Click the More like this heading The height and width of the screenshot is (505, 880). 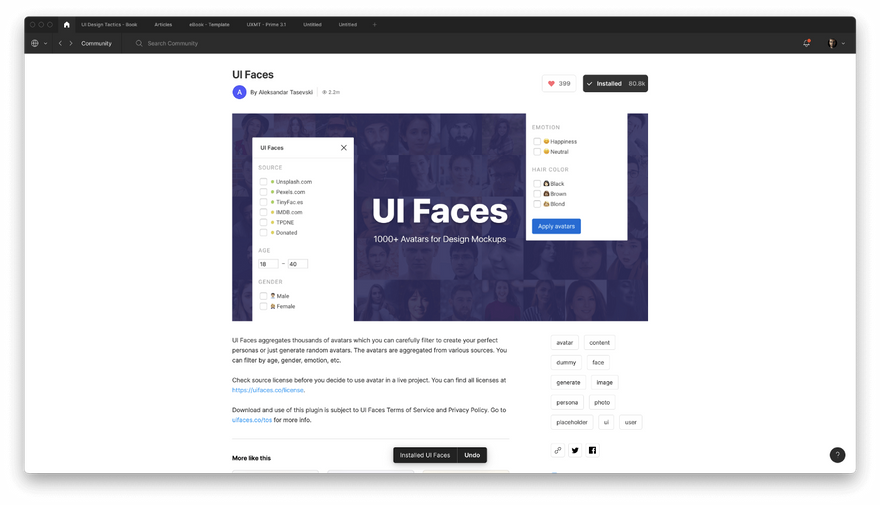(x=251, y=458)
